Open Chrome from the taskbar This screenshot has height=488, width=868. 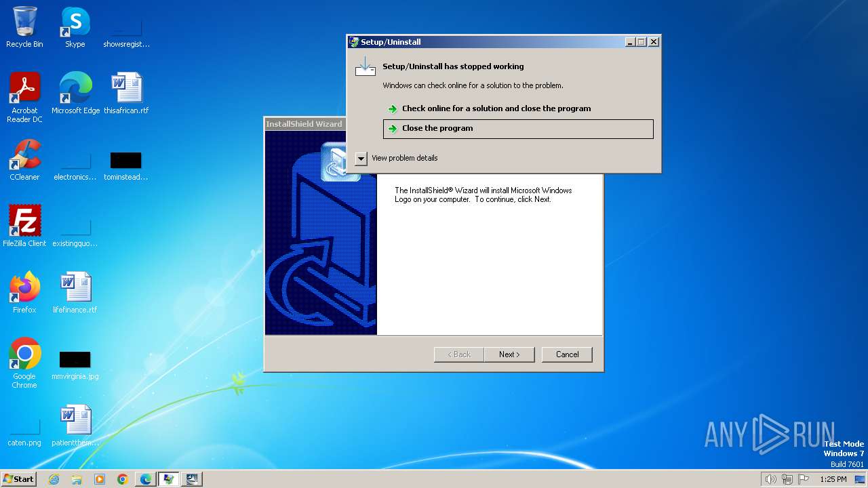[123, 479]
